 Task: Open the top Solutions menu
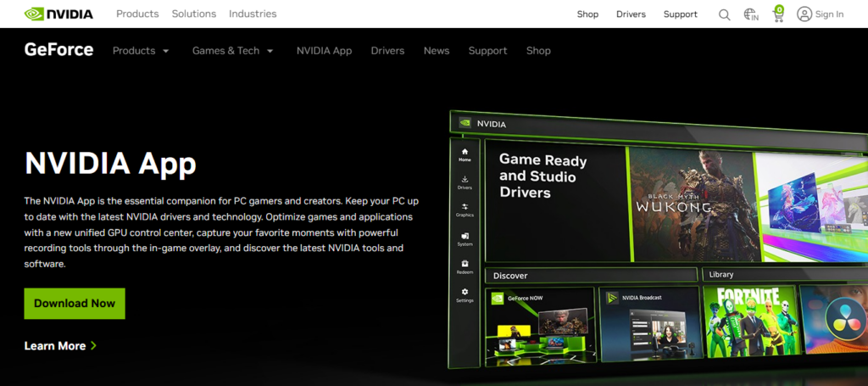(193, 14)
